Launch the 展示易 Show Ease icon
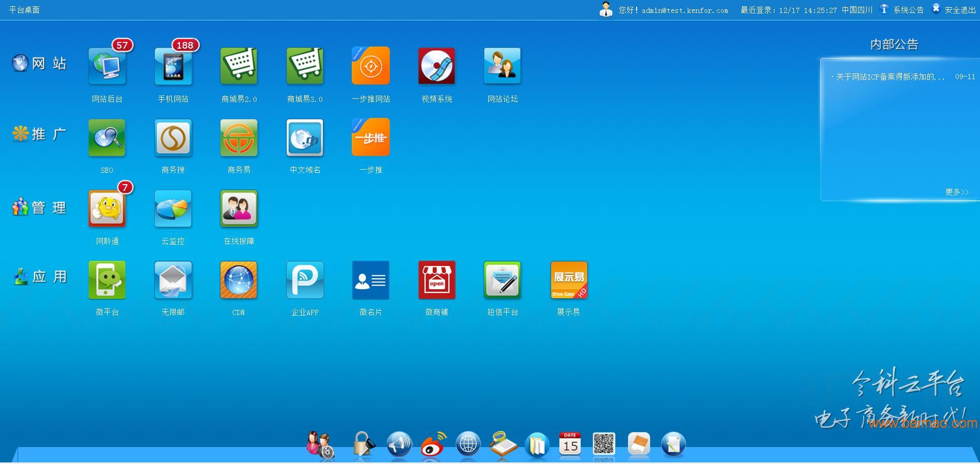The image size is (980, 464). (x=569, y=280)
